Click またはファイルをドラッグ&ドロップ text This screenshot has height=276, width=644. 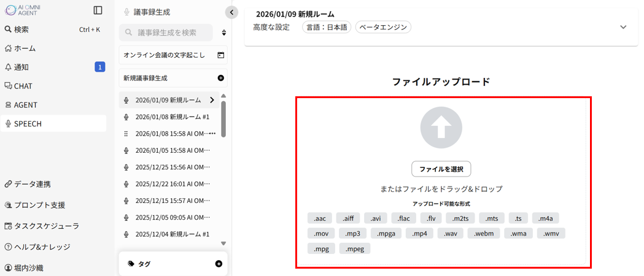coord(441,190)
